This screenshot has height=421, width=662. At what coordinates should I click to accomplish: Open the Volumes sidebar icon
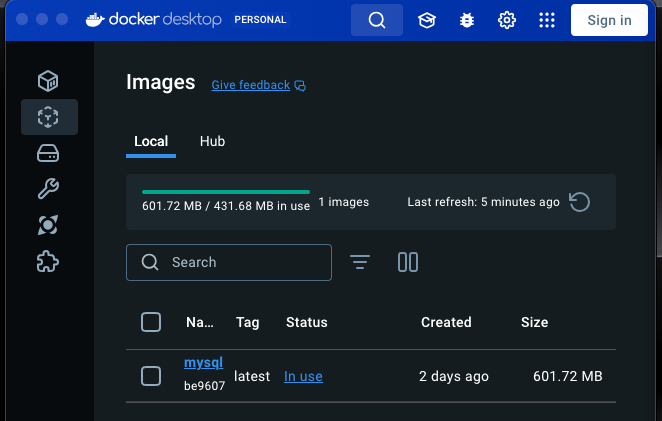pyautogui.click(x=48, y=153)
